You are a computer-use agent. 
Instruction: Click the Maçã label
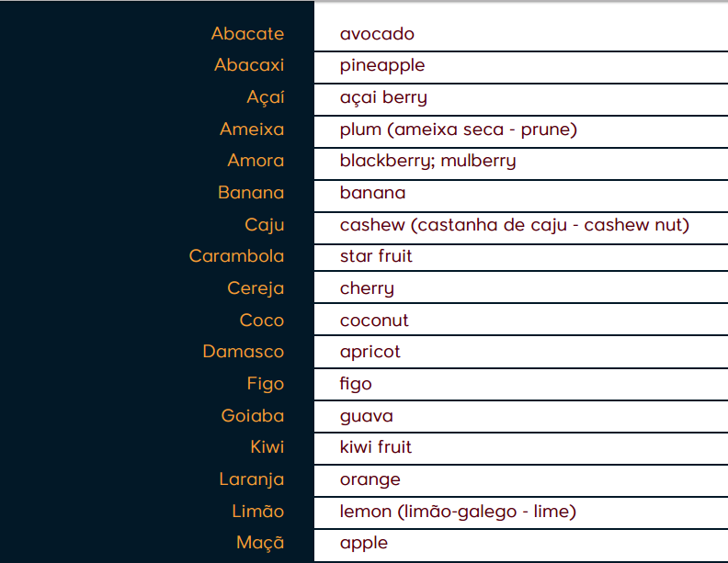[260, 543]
